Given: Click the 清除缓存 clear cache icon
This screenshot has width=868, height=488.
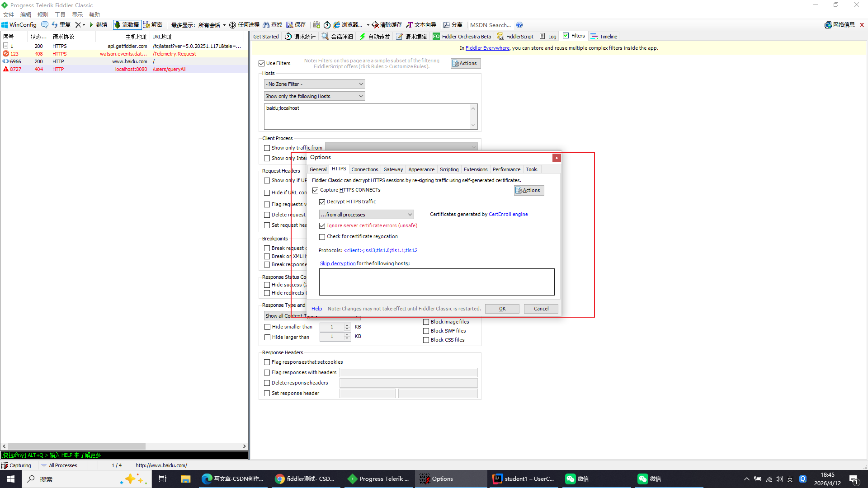Looking at the screenshot, I should tap(375, 25).
